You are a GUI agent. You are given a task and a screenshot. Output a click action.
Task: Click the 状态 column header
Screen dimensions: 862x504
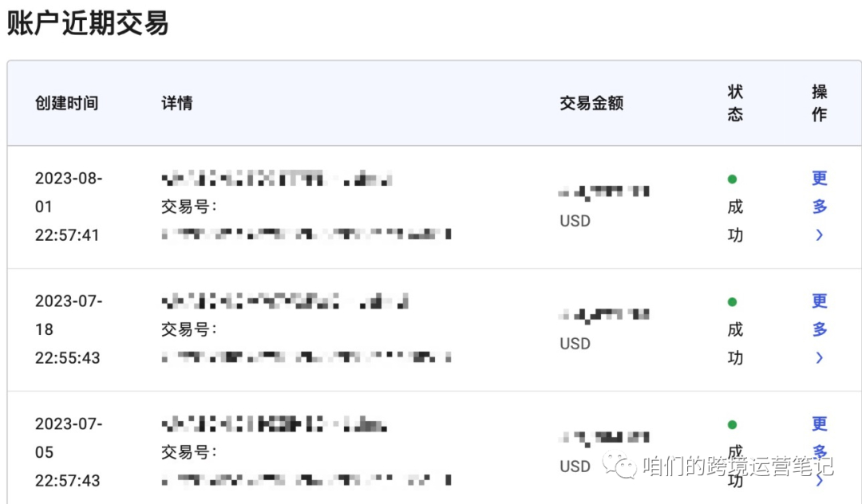tap(735, 103)
